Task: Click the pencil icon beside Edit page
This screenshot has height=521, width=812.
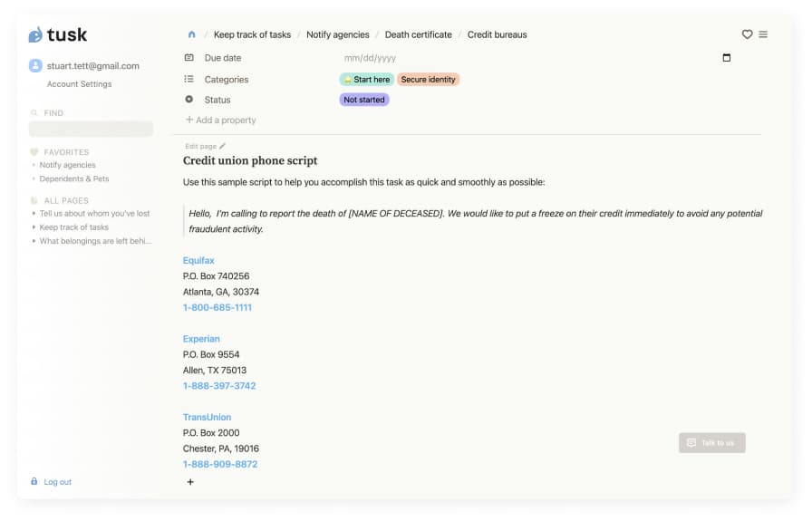Action: click(223, 146)
